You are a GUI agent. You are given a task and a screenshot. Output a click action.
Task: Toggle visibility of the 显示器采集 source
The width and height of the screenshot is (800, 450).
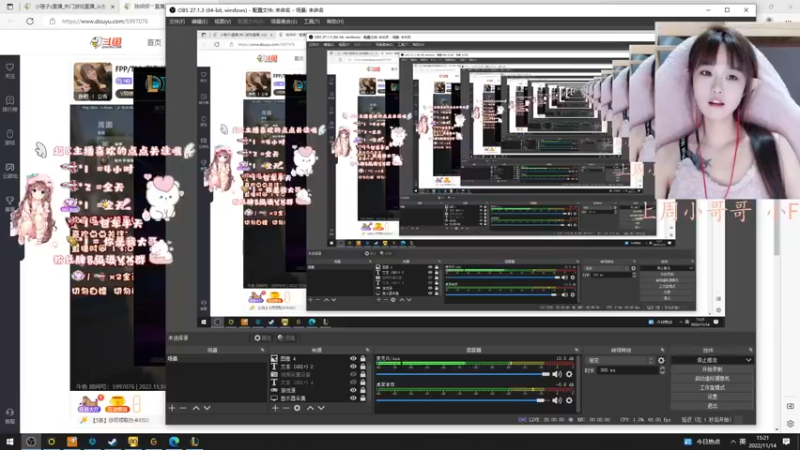353,398
